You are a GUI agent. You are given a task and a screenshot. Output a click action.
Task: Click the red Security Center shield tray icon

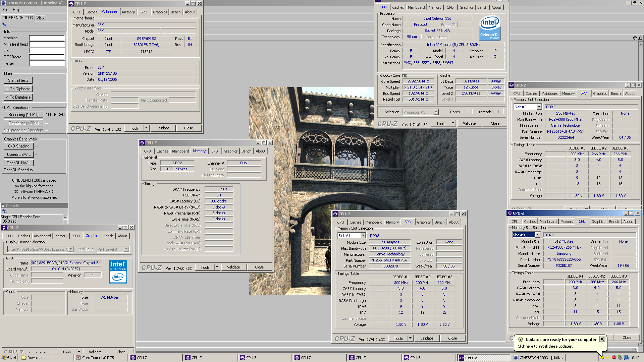(614, 358)
